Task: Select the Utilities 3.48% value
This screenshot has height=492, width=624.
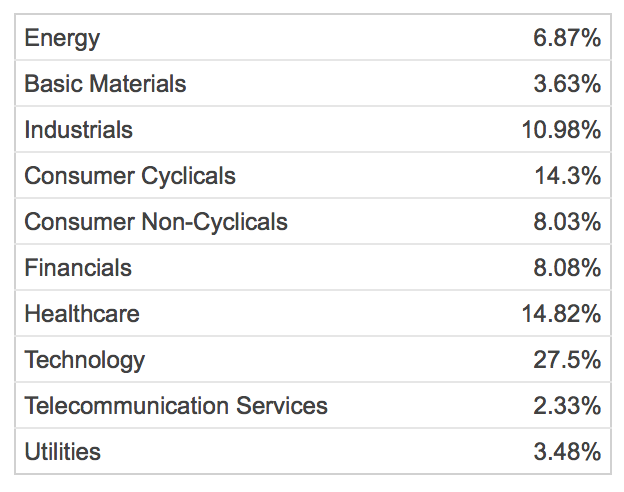Action: pyautogui.click(x=567, y=451)
